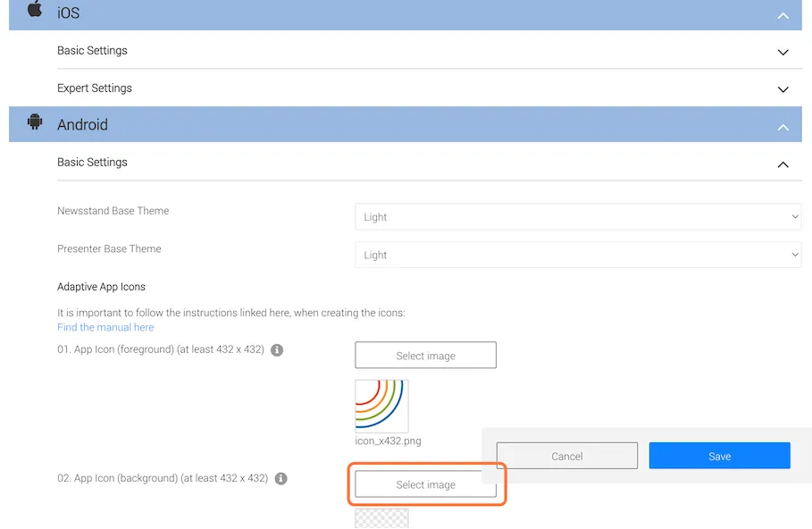Select image for App Icon background
The height and width of the screenshot is (529, 812).
[x=426, y=484]
